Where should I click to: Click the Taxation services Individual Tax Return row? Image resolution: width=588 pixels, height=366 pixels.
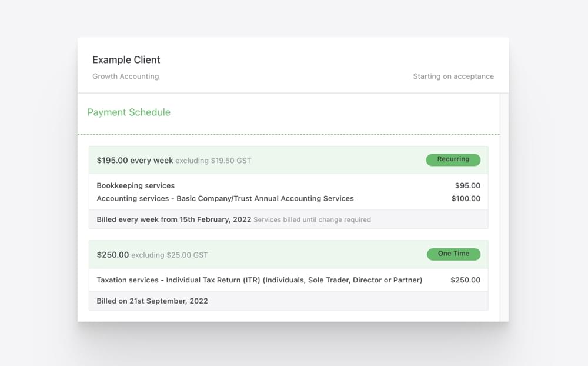click(259, 280)
